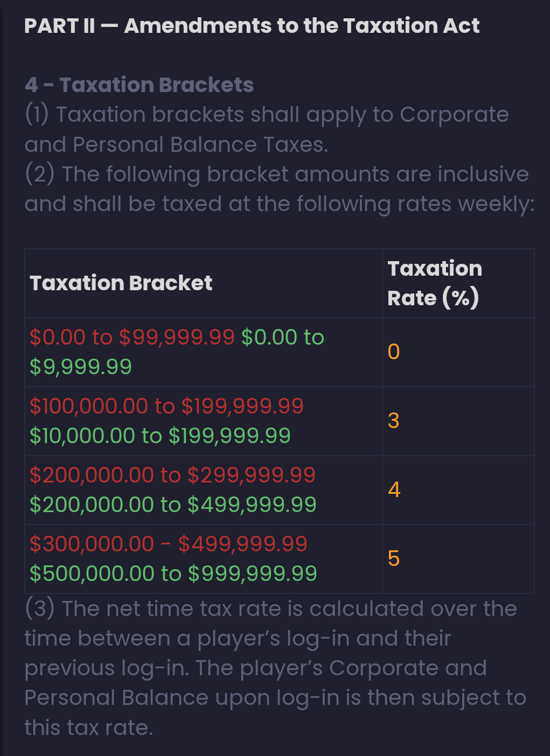Click the PART II Amendments heading

[252, 26]
